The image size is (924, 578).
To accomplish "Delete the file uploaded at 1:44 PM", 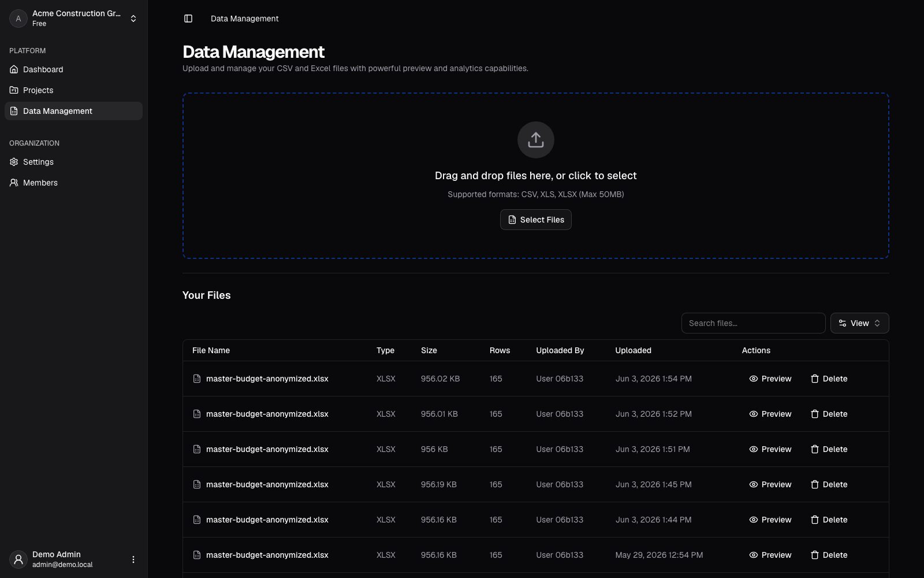I will (x=829, y=520).
